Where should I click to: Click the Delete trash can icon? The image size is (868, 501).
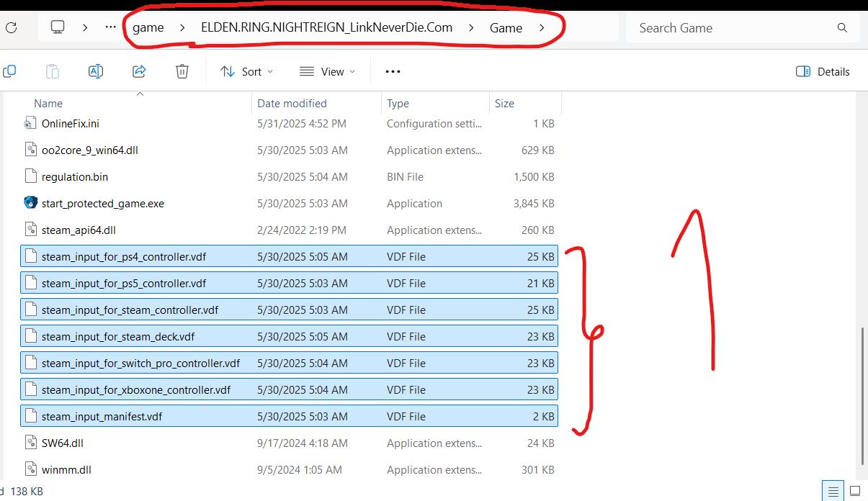[182, 71]
